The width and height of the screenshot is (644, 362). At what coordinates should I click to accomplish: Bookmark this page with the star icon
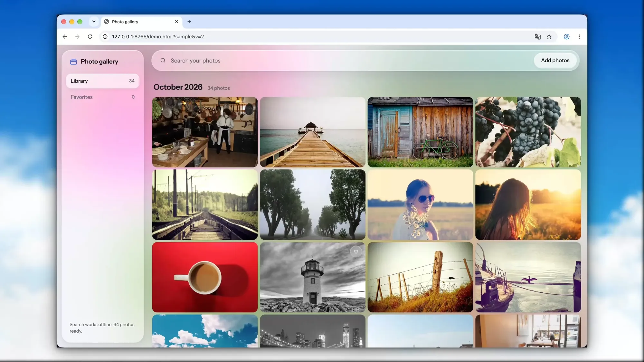(x=549, y=37)
